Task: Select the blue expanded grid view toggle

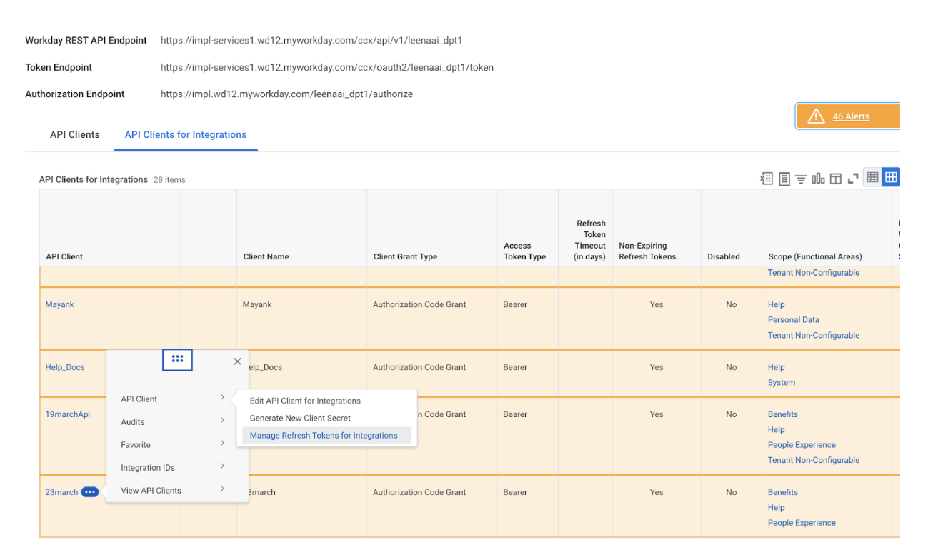Action: pyautogui.click(x=890, y=178)
